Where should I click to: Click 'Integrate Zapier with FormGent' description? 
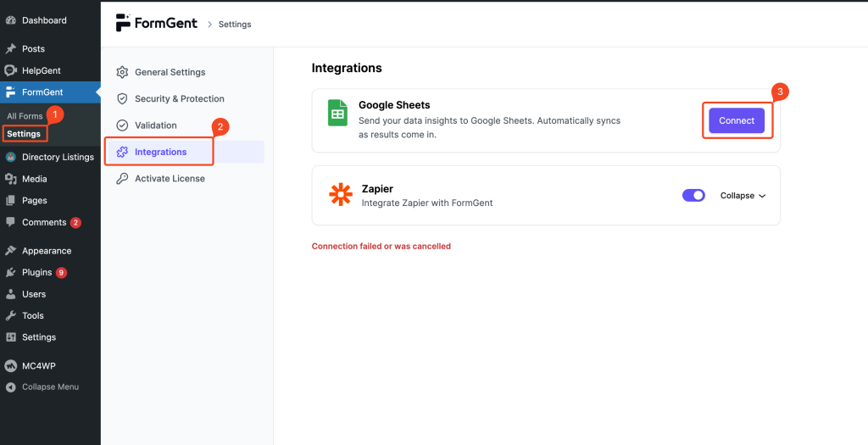427,203
